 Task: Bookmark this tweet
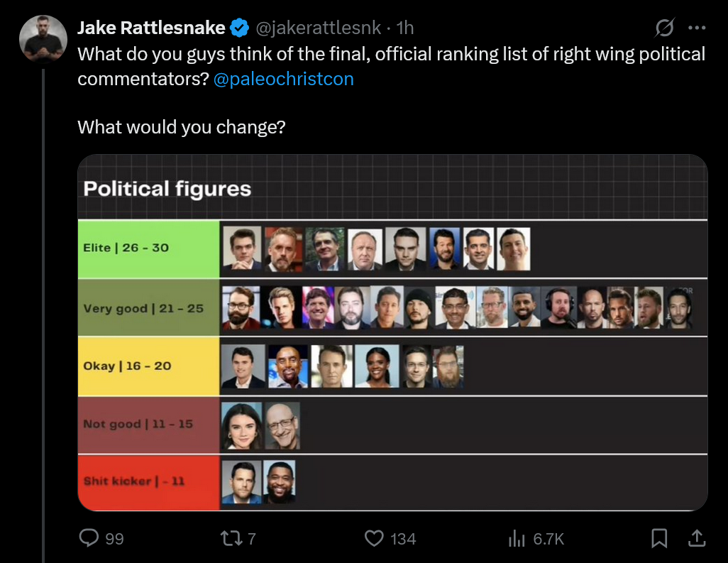click(659, 539)
